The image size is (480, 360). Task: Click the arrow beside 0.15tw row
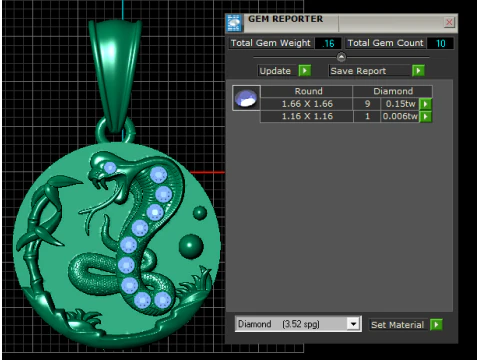click(x=425, y=104)
